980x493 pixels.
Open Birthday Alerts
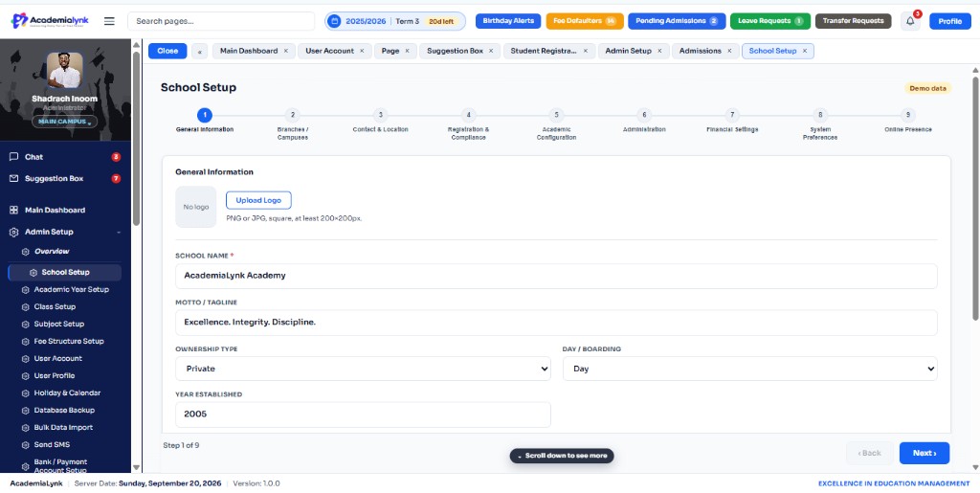click(508, 21)
